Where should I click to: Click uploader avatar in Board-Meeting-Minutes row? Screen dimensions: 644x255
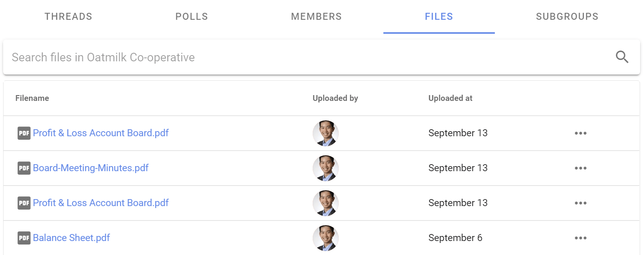click(325, 168)
